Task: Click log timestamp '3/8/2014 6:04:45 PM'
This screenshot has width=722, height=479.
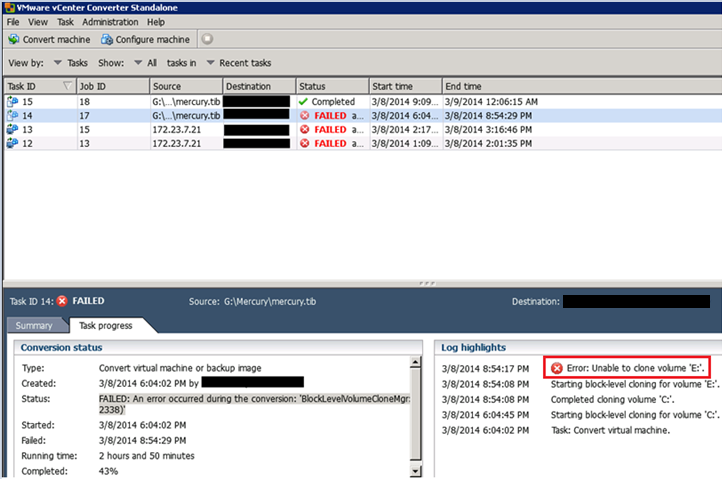Action: coord(485,415)
